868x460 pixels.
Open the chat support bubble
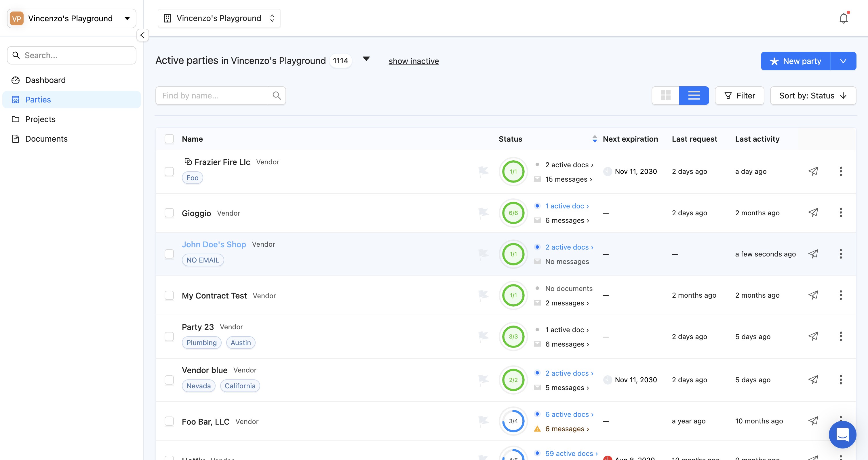click(842, 434)
